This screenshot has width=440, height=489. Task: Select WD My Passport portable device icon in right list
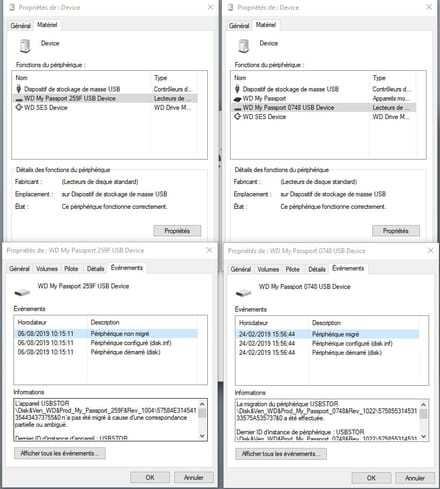(x=237, y=99)
